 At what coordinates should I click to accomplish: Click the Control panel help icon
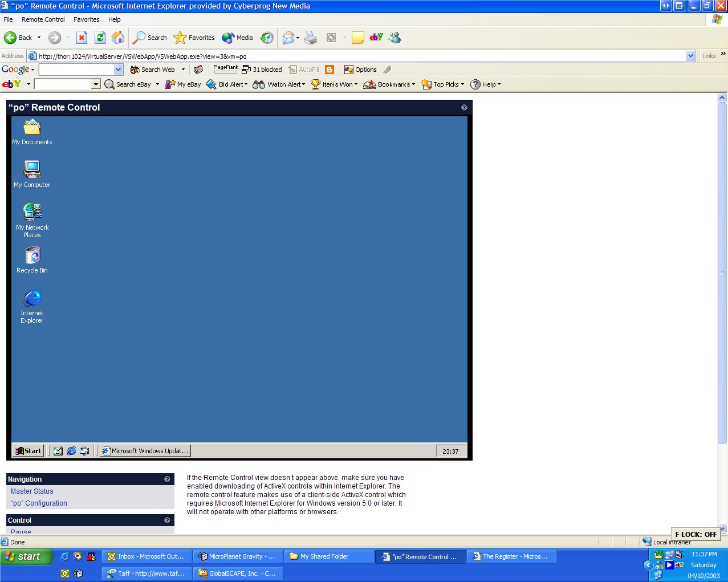(168, 520)
